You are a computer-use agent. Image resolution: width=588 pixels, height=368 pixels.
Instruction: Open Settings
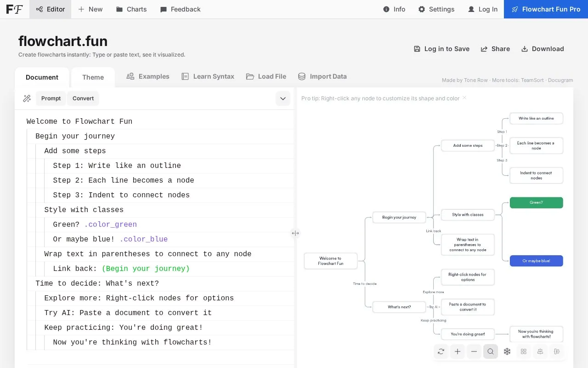coord(436,9)
